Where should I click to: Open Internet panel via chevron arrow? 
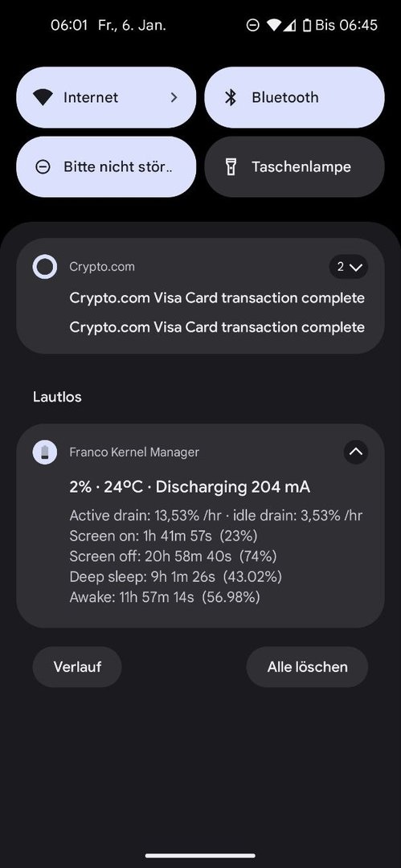pyautogui.click(x=174, y=97)
